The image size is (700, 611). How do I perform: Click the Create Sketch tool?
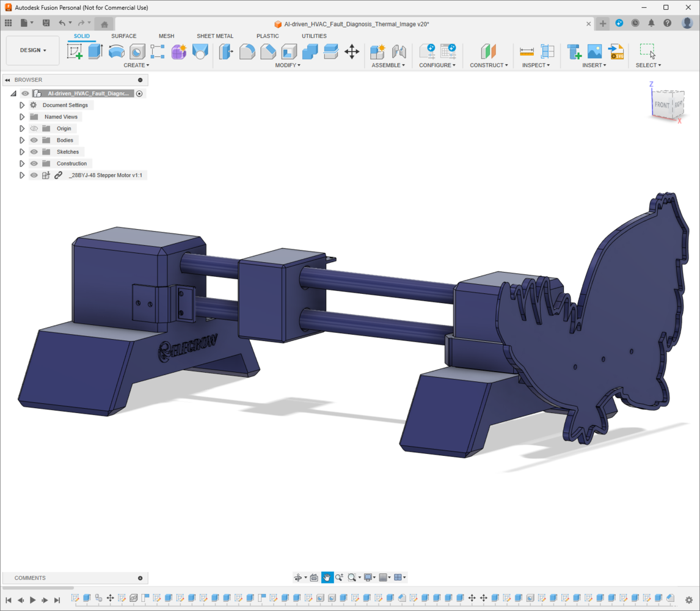[x=75, y=51]
